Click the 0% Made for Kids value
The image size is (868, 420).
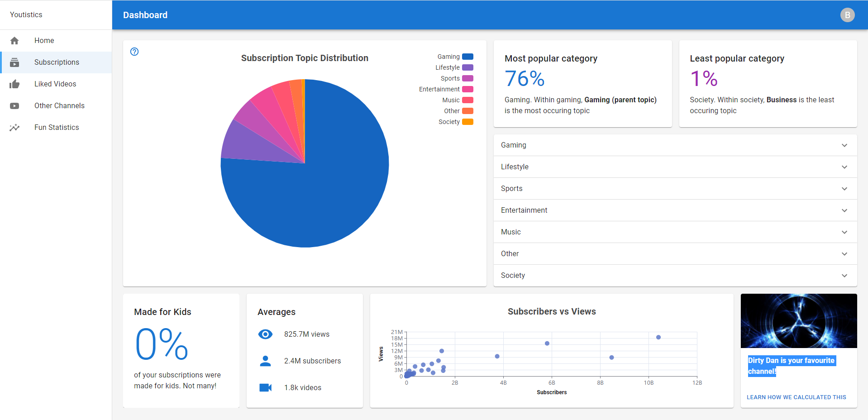[162, 344]
